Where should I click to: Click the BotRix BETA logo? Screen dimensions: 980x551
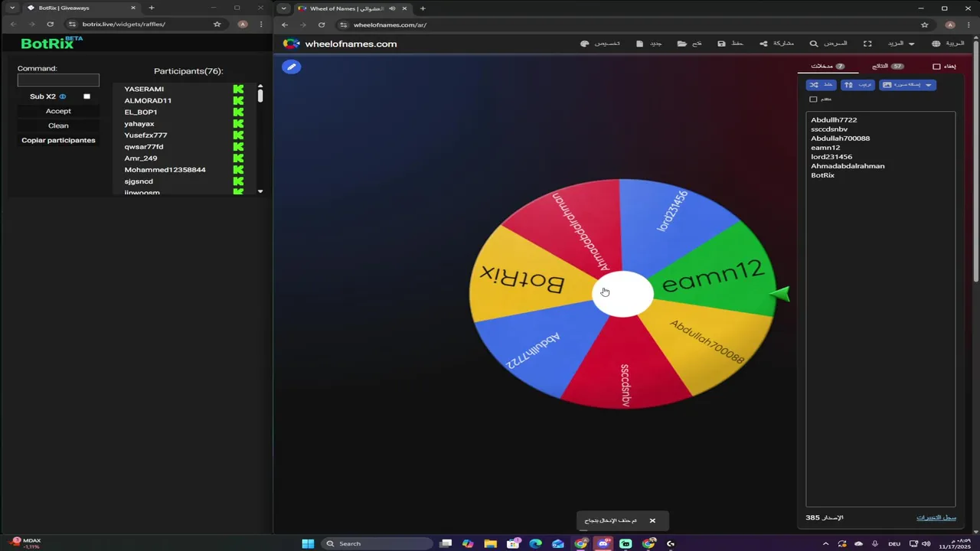pos(52,43)
